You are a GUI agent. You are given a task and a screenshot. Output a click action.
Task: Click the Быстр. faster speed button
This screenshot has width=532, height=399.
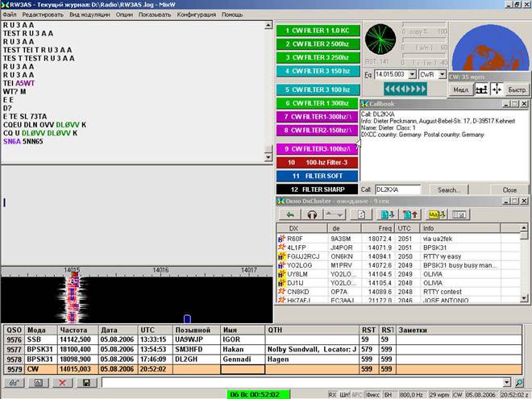click(517, 90)
